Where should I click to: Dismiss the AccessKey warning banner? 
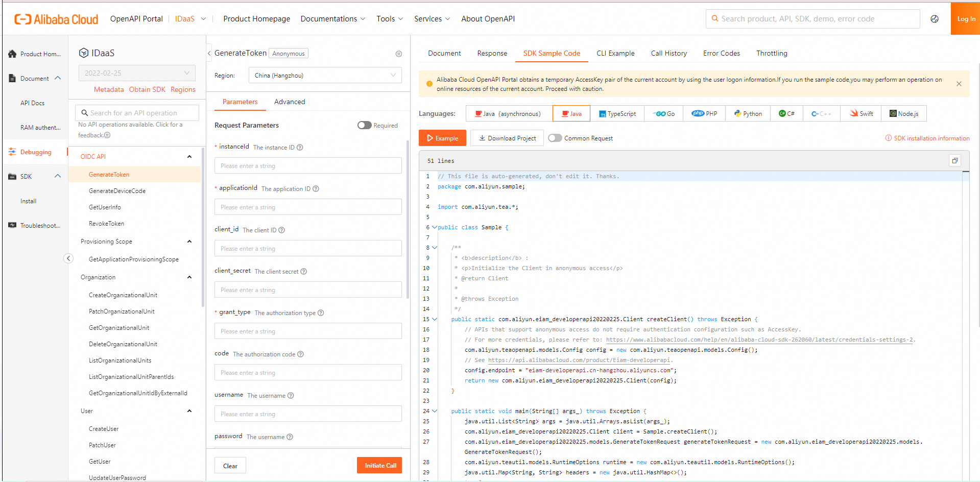coord(959,84)
